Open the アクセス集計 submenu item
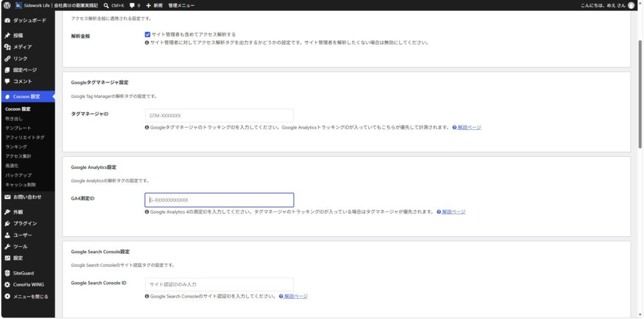Image resolution: width=644 pixels, height=319 pixels. 18,156
